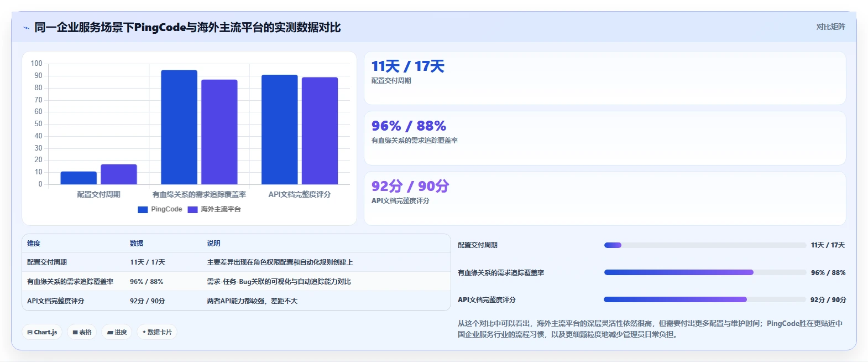Image resolution: width=868 pixels, height=362 pixels.
Task: Click PingCode bar for 需求追踪覆盖率
Action: tap(179, 127)
